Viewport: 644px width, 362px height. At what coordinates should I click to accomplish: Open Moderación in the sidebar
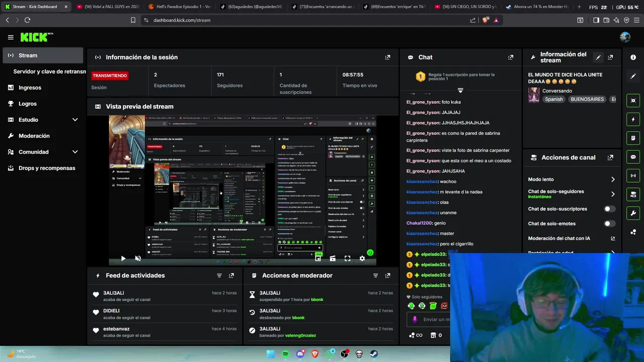43,136
